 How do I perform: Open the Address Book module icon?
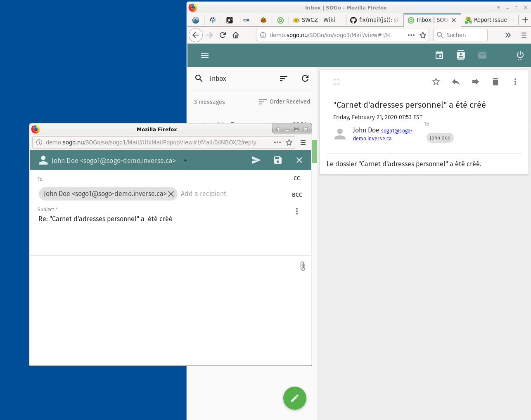pos(461,55)
